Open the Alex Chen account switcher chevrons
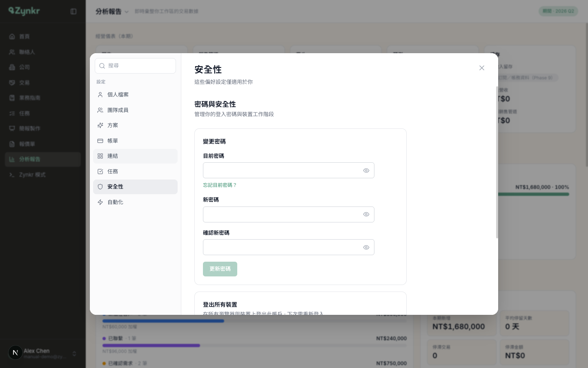This screenshot has width=588, height=368. click(x=74, y=354)
